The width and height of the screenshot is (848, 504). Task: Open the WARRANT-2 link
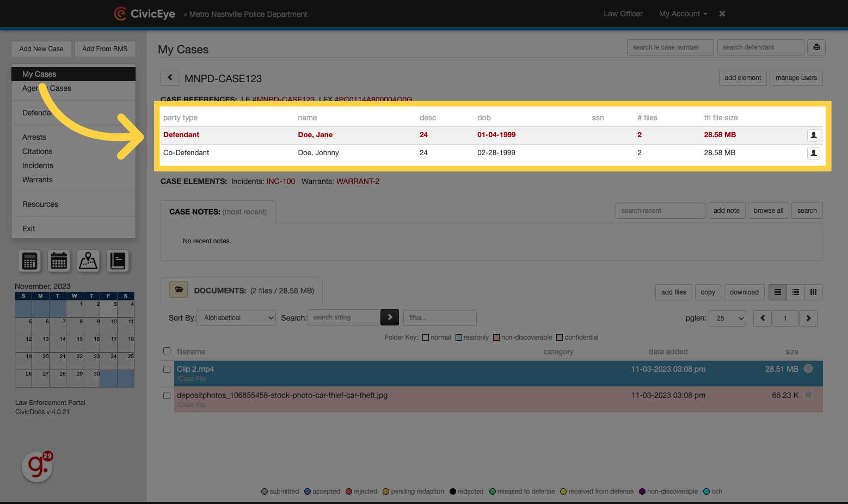(x=358, y=181)
